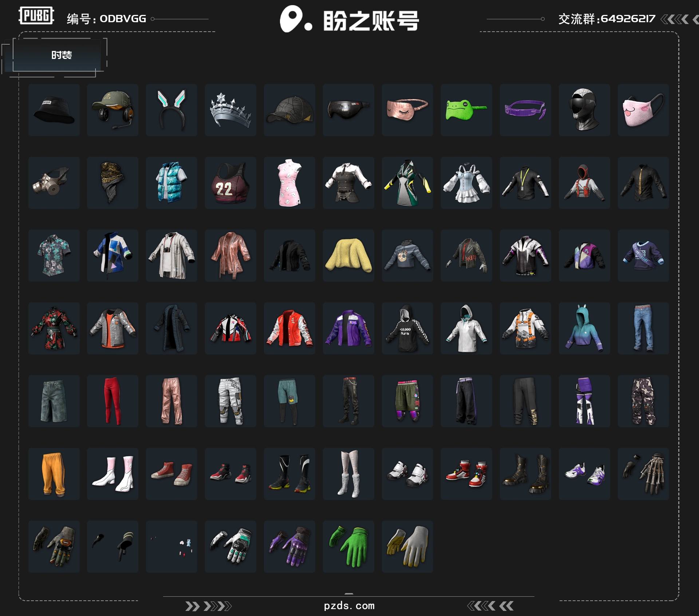Select the rose gold satin robe
This screenshot has height=616, width=699.
click(231, 255)
